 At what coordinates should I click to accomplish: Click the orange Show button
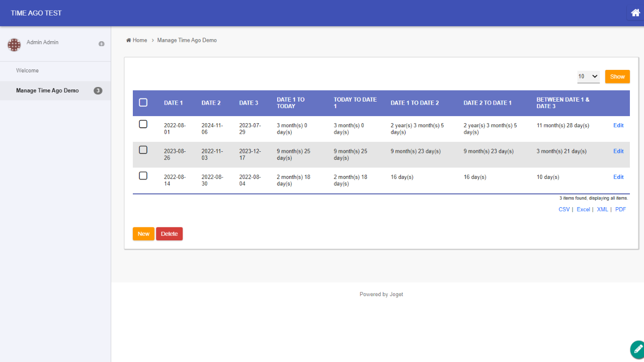(x=617, y=76)
